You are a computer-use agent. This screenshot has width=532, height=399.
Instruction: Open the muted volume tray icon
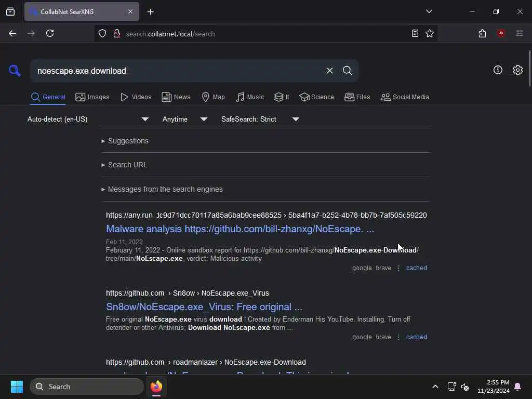(x=465, y=387)
